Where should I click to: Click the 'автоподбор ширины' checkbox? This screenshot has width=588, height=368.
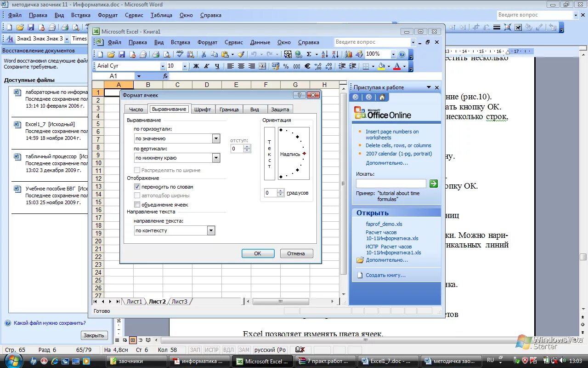(137, 195)
